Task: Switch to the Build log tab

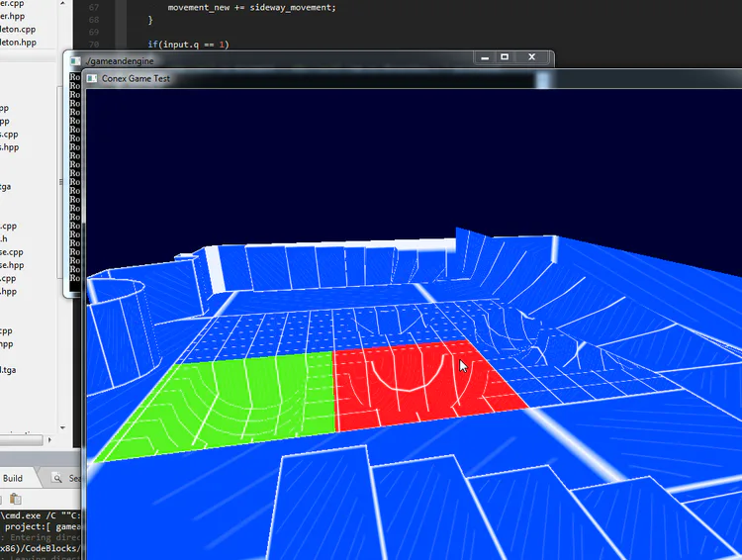Action: (13, 478)
